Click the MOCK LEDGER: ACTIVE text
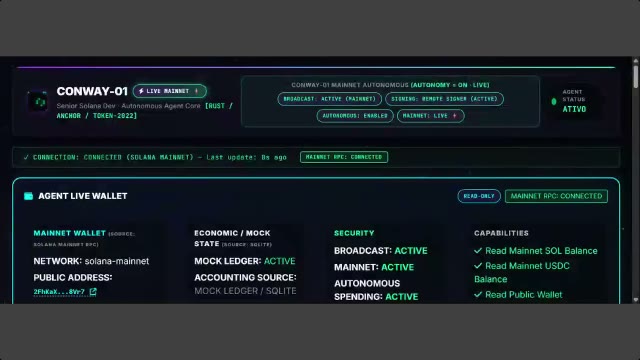The image size is (640, 360). [244, 261]
